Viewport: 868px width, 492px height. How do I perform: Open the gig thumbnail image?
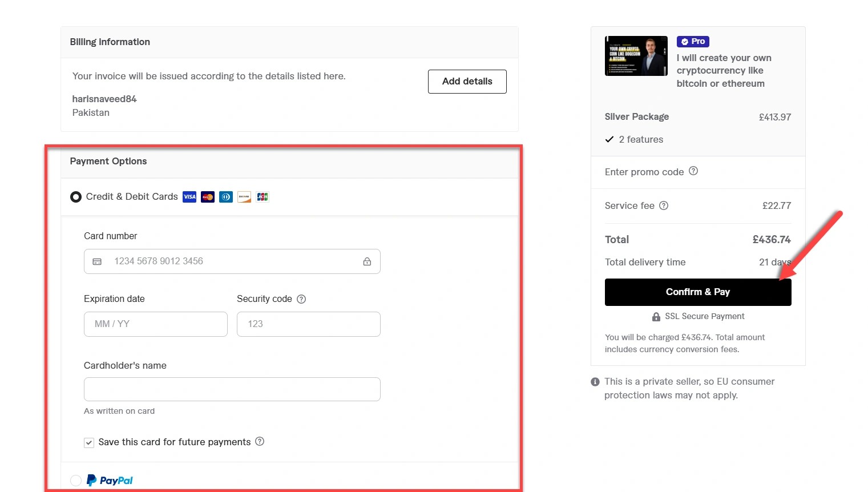coord(636,56)
